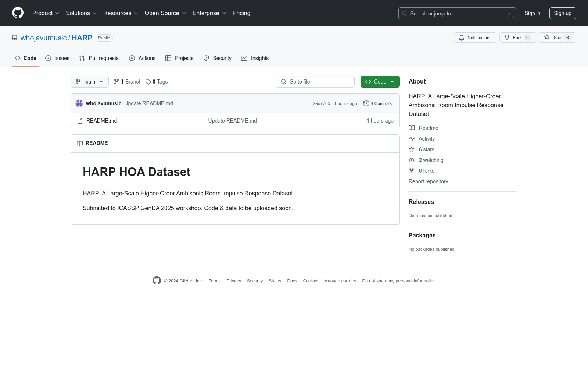Click the repository book icon beside whojavumusic

[15, 38]
